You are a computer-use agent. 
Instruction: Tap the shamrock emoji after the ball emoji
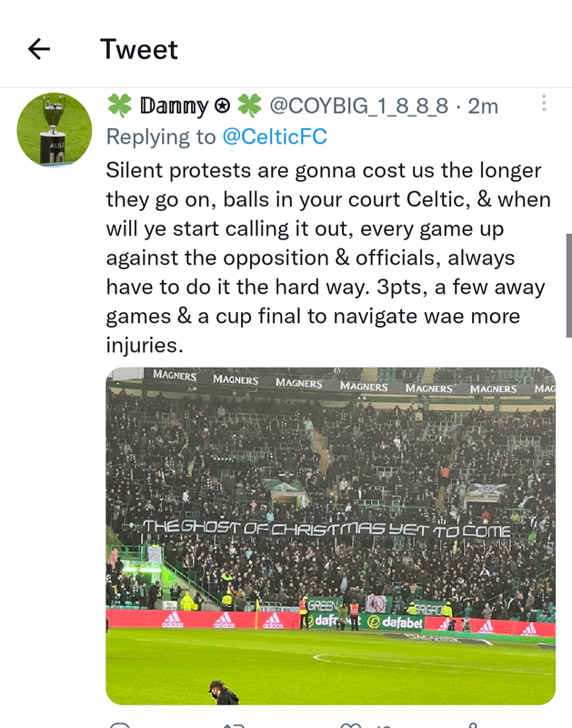pyautogui.click(x=249, y=106)
